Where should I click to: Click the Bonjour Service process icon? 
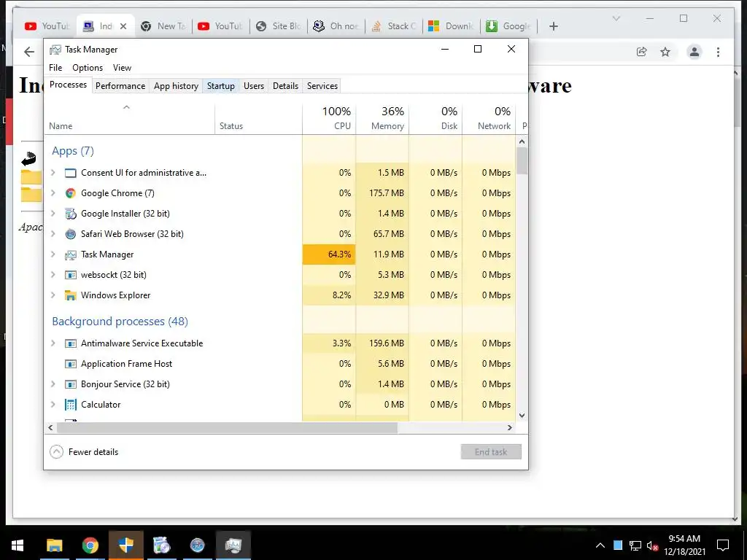click(71, 384)
